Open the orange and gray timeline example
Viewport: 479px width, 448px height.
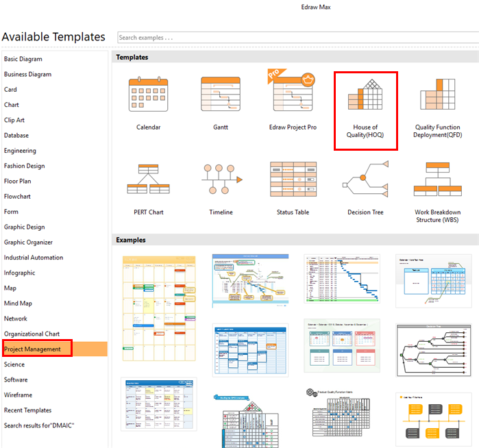click(434, 420)
